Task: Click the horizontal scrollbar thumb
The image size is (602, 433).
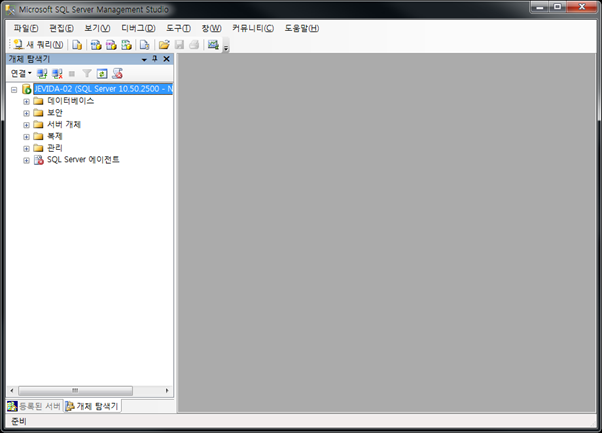Action: tap(75, 391)
